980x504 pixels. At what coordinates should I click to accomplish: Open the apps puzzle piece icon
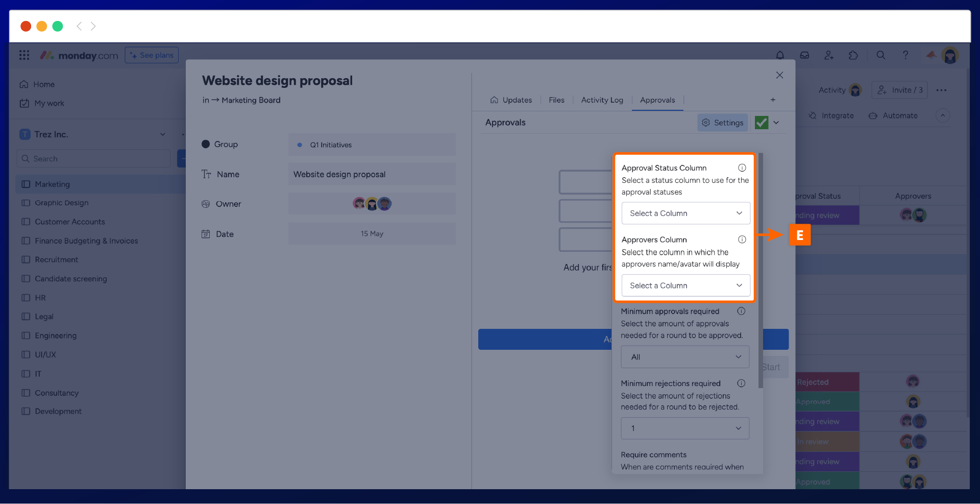pos(853,55)
